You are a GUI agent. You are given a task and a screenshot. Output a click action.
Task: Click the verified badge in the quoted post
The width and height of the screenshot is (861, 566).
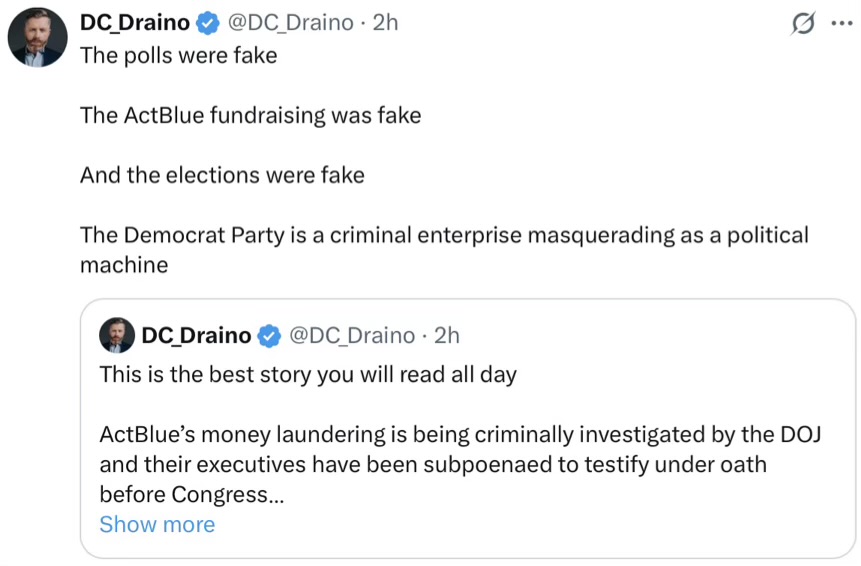tap(270, 335)
